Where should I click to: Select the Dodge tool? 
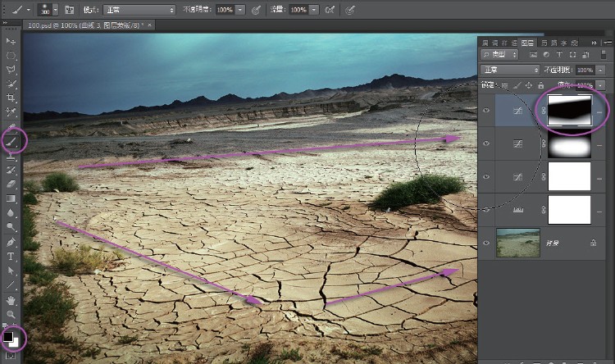click(x=11, y=227)
